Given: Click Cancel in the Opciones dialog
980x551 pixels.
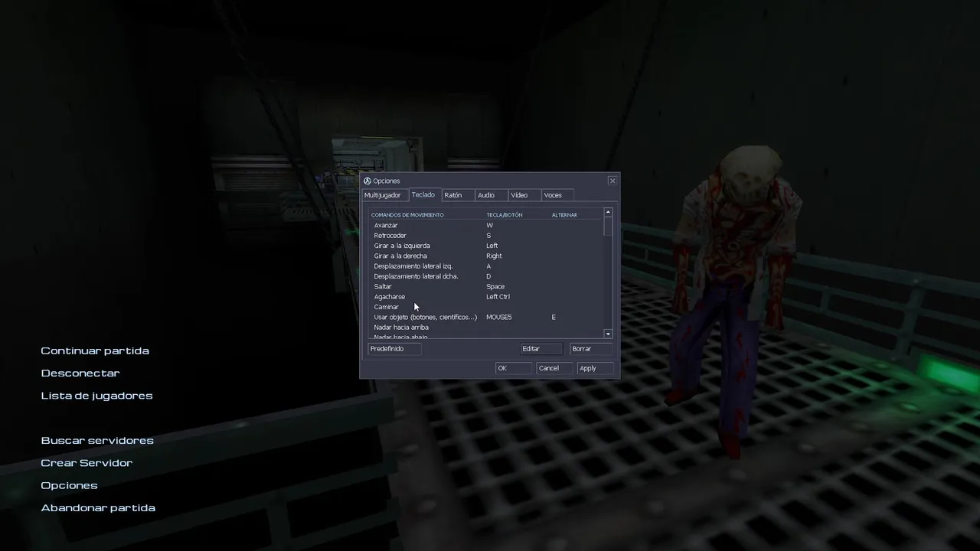Looking at the screenshot, I should coord(554,368).
